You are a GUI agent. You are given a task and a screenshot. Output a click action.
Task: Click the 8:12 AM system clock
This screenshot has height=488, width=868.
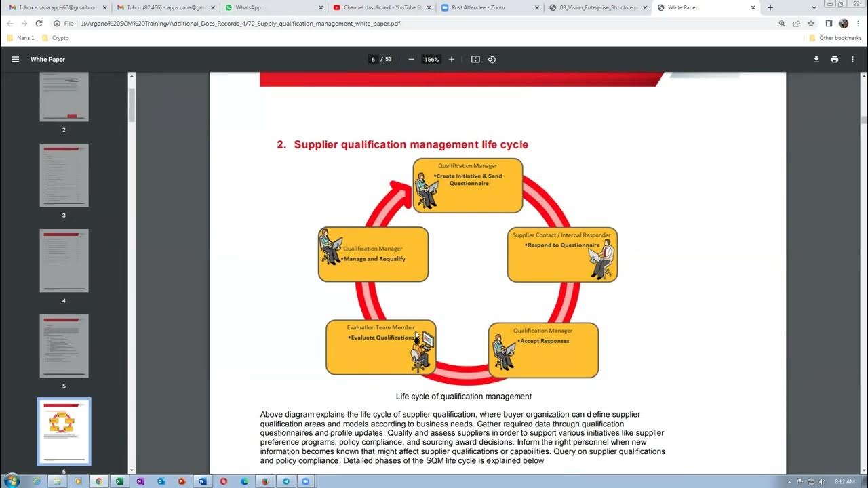845,481
